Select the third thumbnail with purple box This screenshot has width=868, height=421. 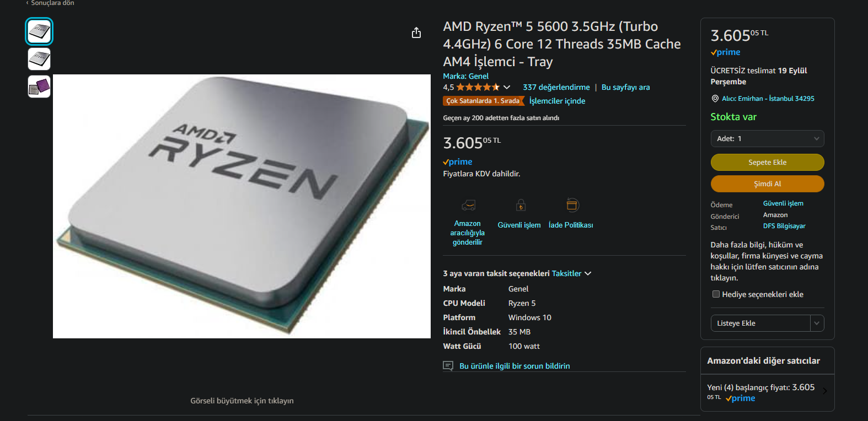point(39,87)
